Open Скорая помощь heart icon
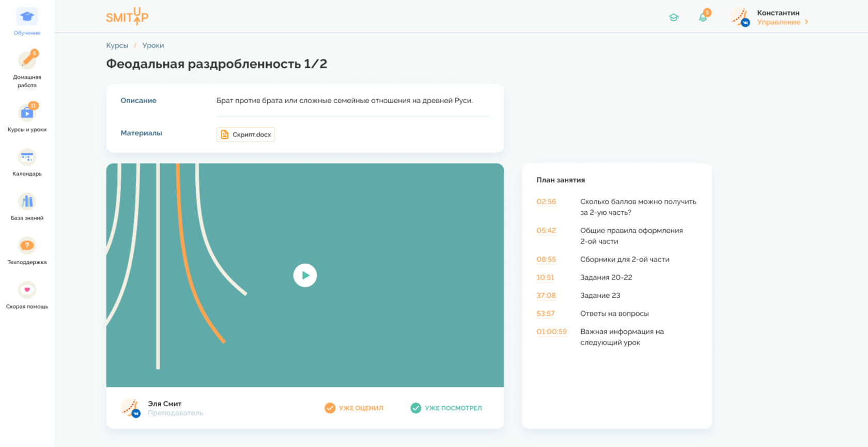868x447 pixels. [27, 290]
